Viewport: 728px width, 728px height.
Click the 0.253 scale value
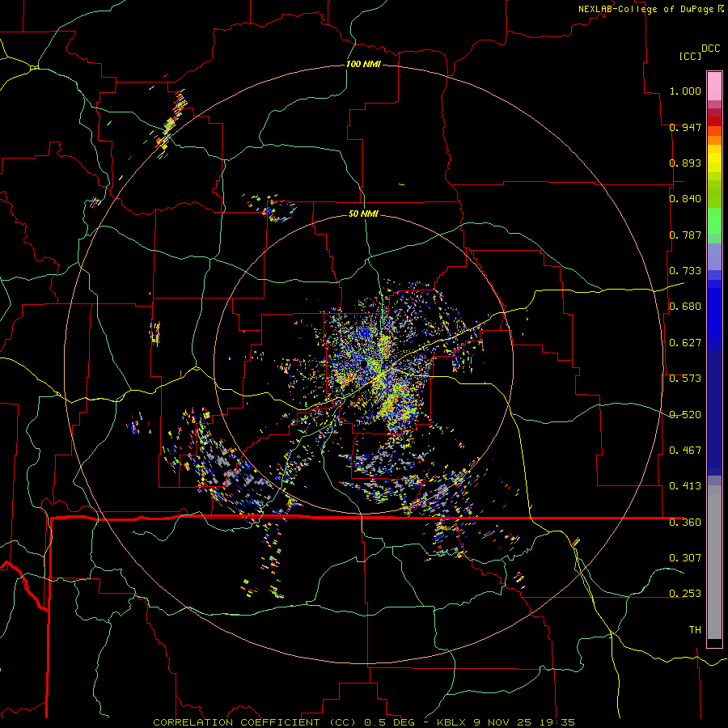pos(685,594)
